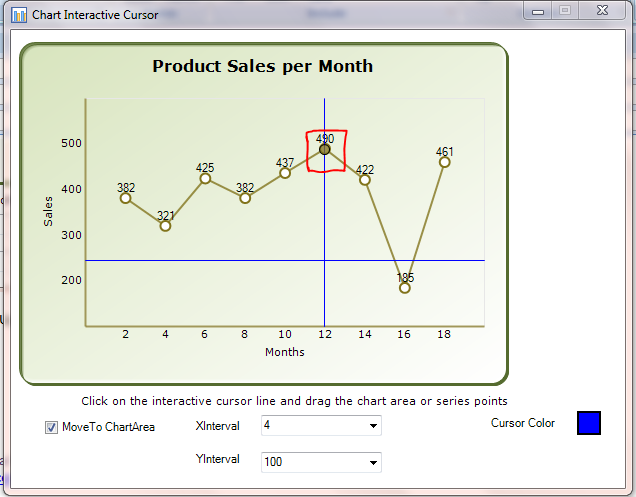This screenshot has width=636, height=497.
Task: Click the Sales axis title
Action: coord(48,210)
